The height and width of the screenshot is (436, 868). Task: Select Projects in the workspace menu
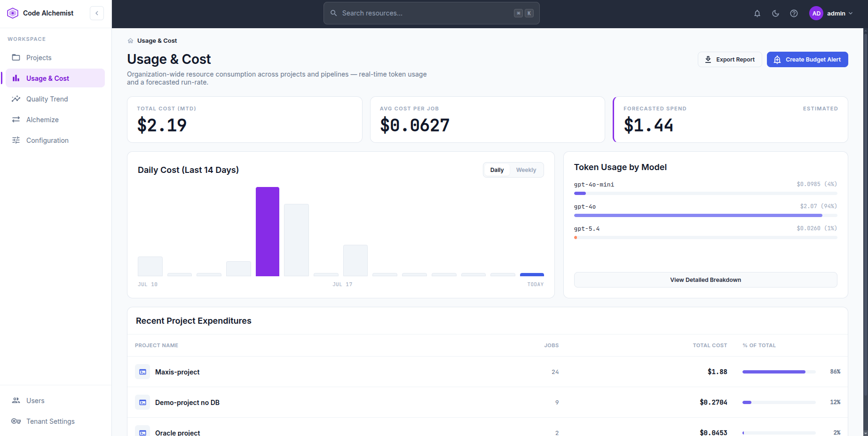point(55,57)
